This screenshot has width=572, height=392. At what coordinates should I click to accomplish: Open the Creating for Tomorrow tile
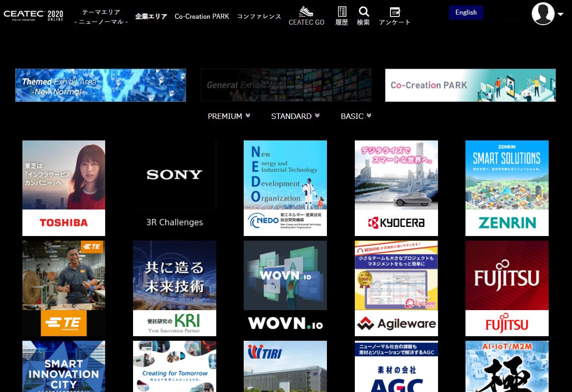[175, 366]
